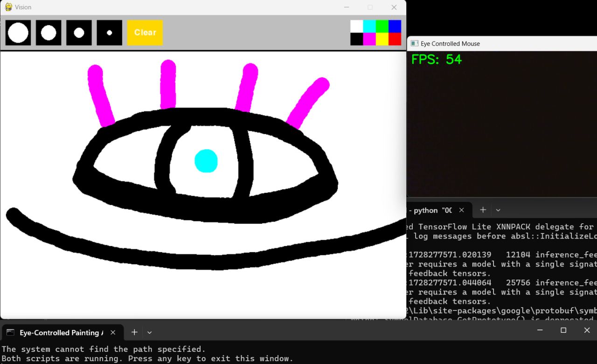Open a new tab beside the python tab
The width and height of the screenshot is (597, 364).
[483, 210]
